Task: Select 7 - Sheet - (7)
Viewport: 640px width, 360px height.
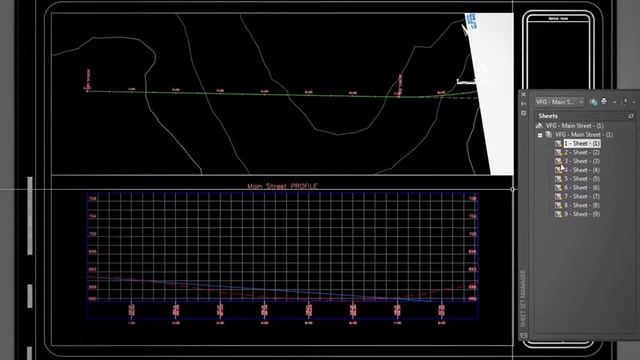Action: (582, 197)
